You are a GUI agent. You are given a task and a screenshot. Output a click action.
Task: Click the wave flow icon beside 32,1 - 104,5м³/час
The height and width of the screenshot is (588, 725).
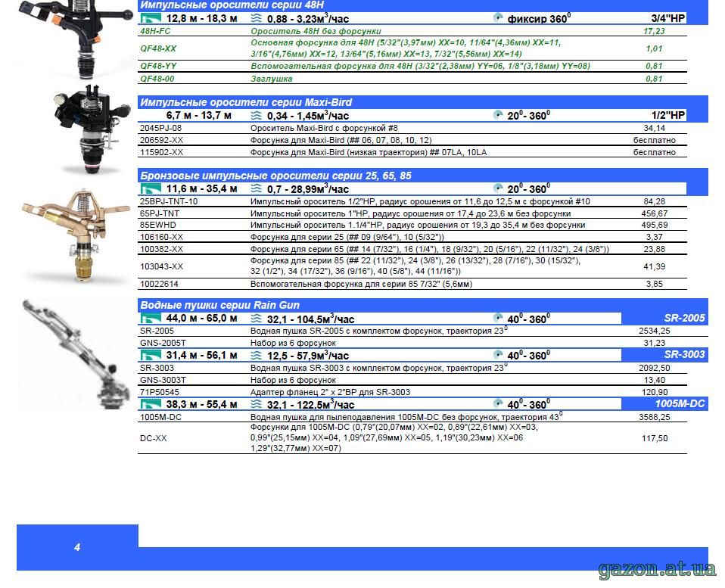(x=256, y=319)
